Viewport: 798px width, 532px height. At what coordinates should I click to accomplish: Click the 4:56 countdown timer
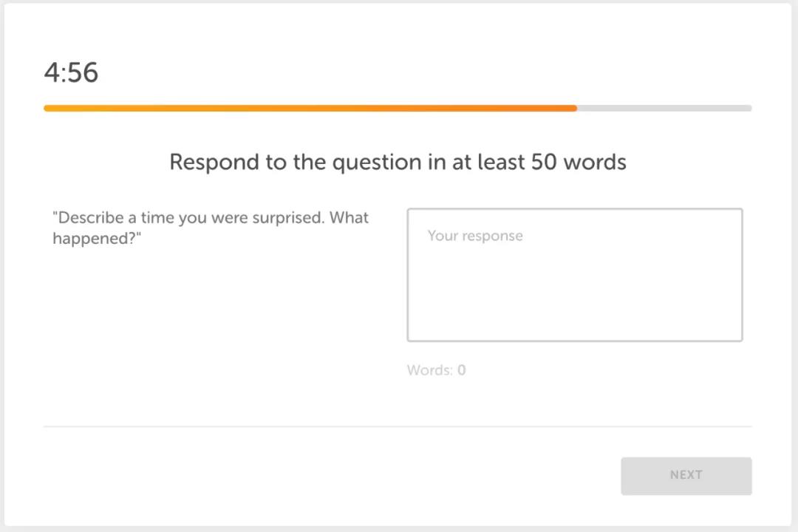point(71,72)
